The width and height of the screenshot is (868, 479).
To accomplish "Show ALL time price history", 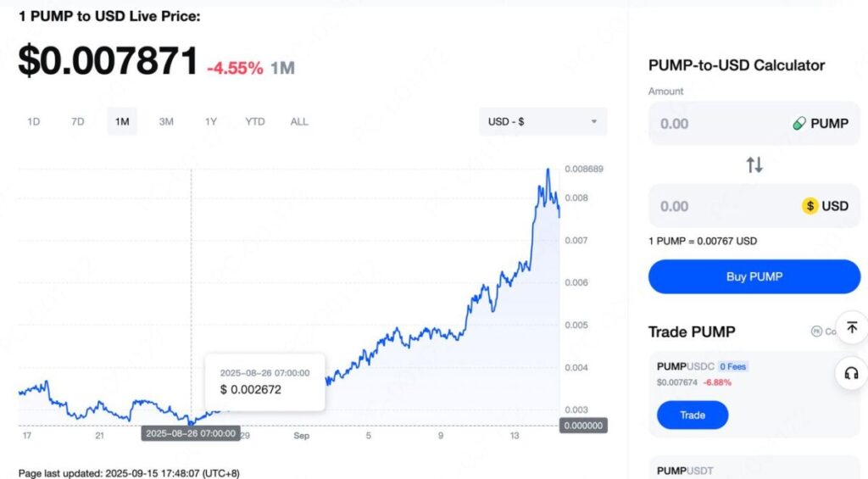I will 299,121.
